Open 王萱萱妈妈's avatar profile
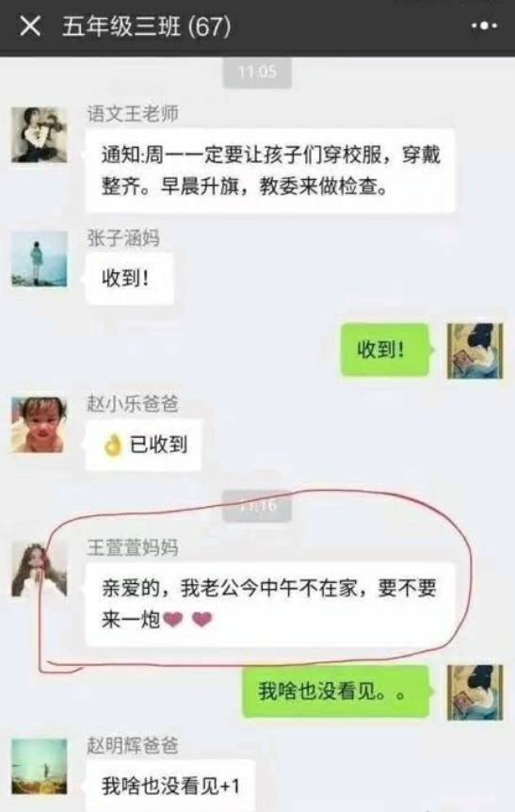The width and height of the screenshot is (515, 812). 40,570
